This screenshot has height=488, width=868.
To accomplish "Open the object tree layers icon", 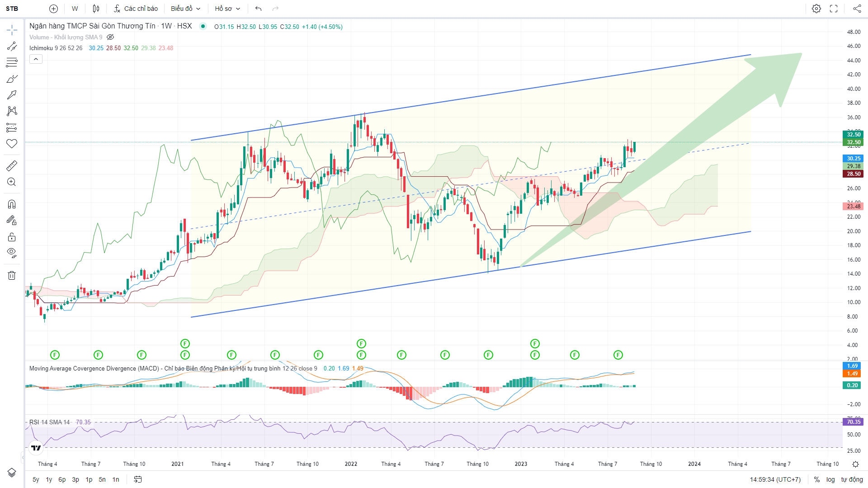I will click(12, 473).
